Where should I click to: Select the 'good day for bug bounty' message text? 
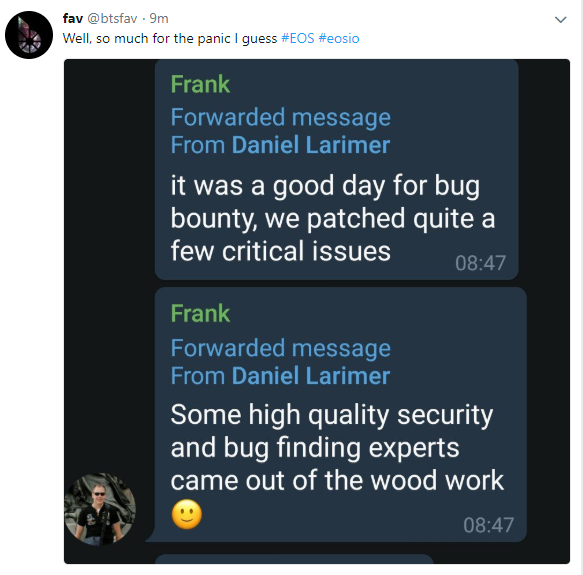point(333,218)
